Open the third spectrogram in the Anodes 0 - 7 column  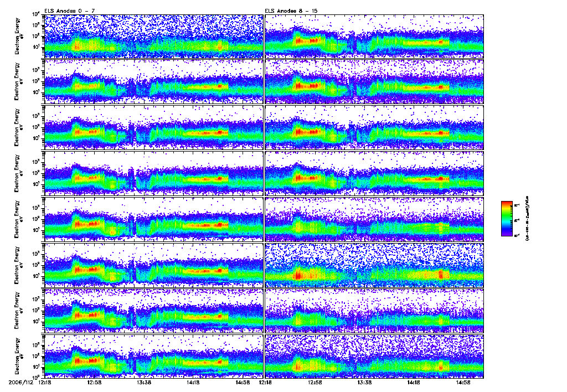click(x=153, y=128)
